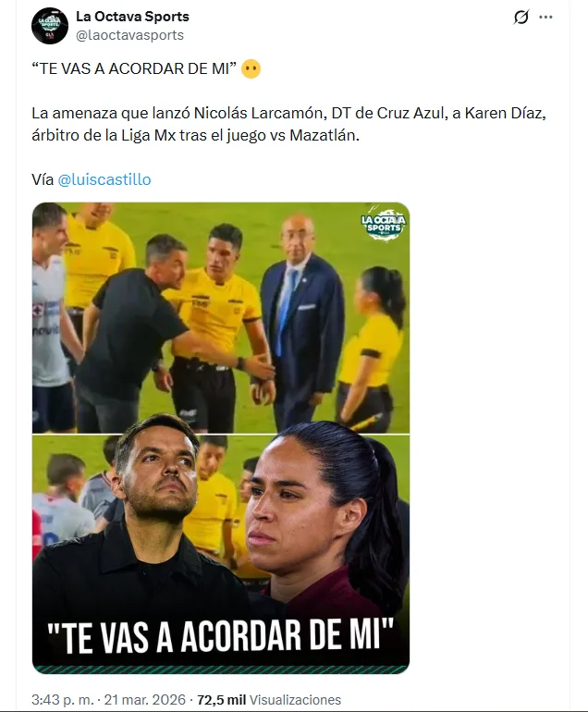Viewport: 588px width, 712px height.
Task: Click the top photo of referees on field
Action: (x=221, y=318)
